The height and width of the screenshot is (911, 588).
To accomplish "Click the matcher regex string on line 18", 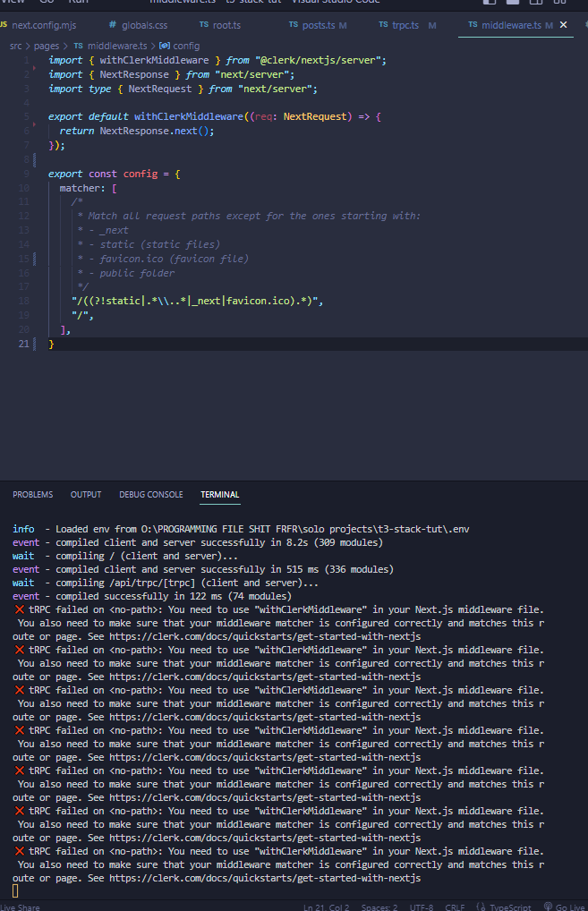I will (194, 301).
